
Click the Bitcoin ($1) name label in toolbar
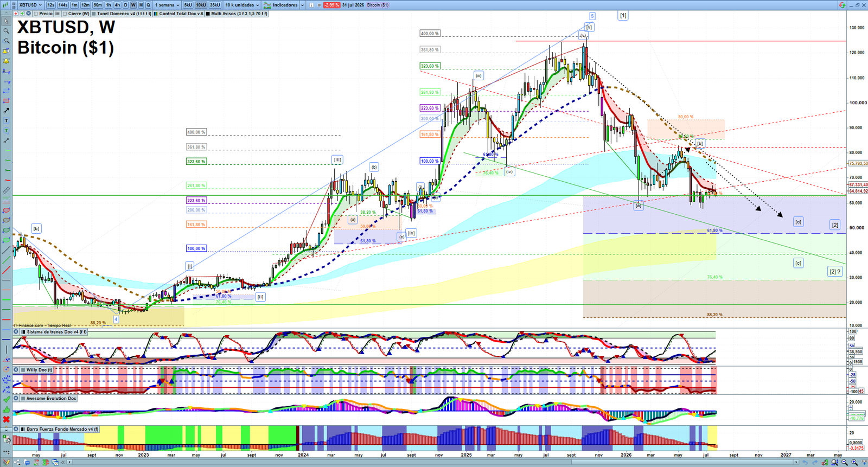[378, 5]
